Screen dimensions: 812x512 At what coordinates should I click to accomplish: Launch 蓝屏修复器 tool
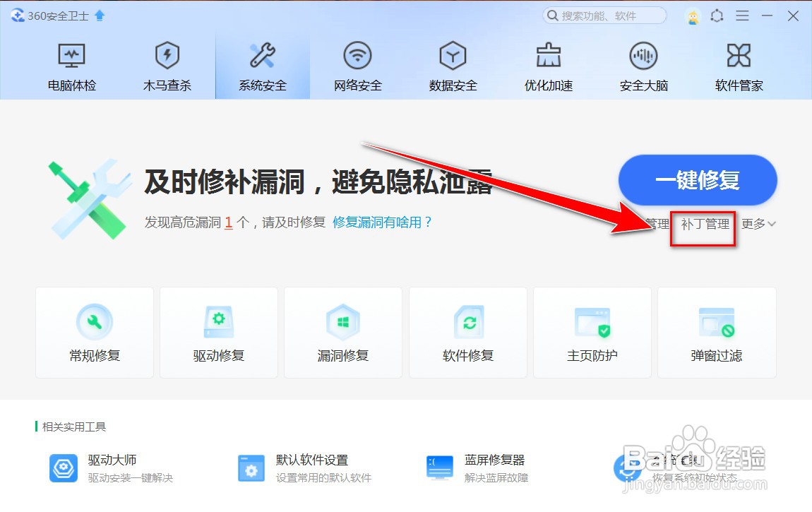point(477,468)
